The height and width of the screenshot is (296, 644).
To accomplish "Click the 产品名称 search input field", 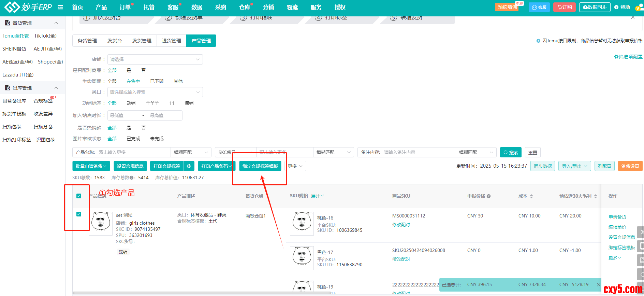I will coord(133,152).
